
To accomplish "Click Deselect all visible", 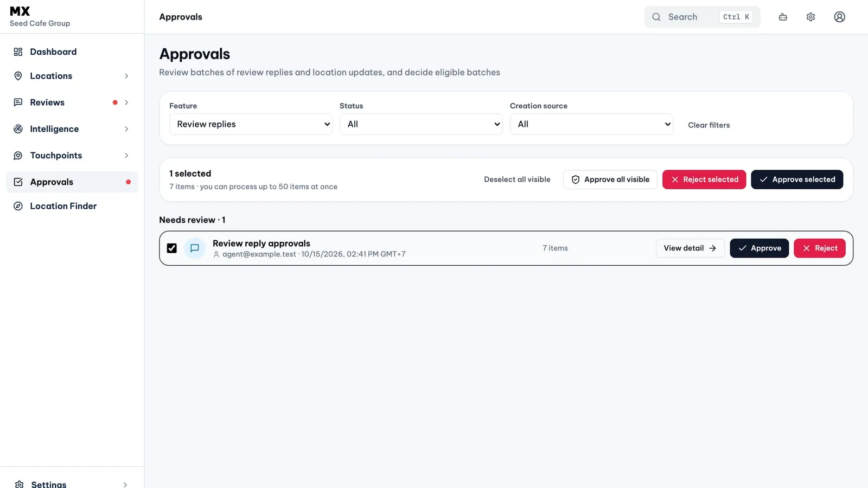I will [x=517, y=179].
